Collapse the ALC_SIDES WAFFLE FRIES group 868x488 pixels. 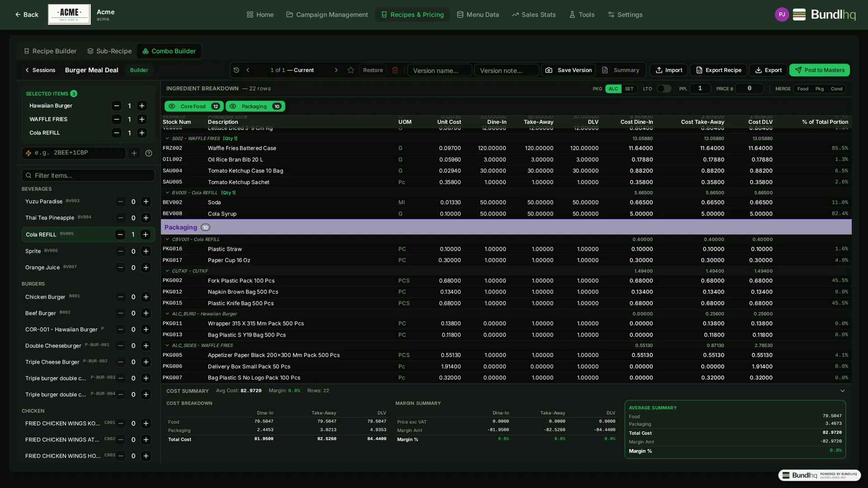point(167,345)
